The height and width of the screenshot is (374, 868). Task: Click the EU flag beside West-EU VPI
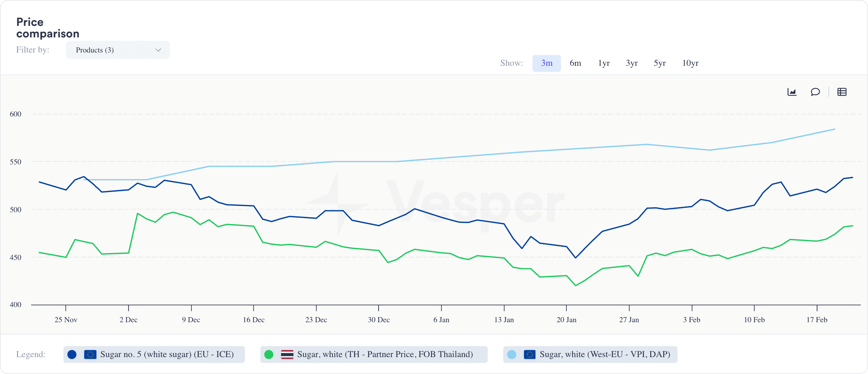click(529, 355)
